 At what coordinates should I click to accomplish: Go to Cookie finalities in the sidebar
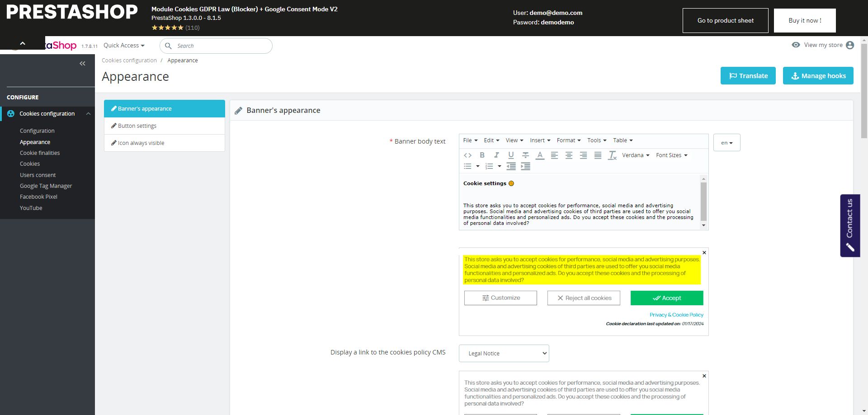40,153
